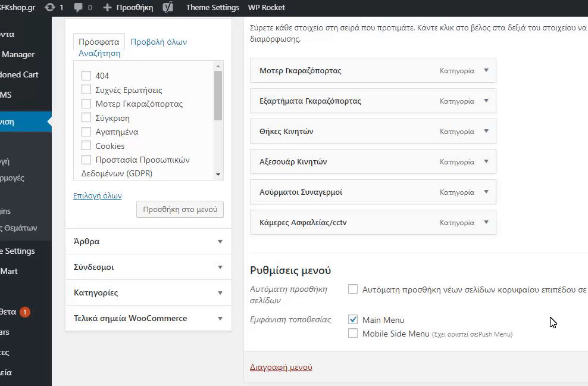The height and width of the screenshot is (386, 588).
Task: Click the updates refresh icon in admin bar
Action: (x=50, y=8)
